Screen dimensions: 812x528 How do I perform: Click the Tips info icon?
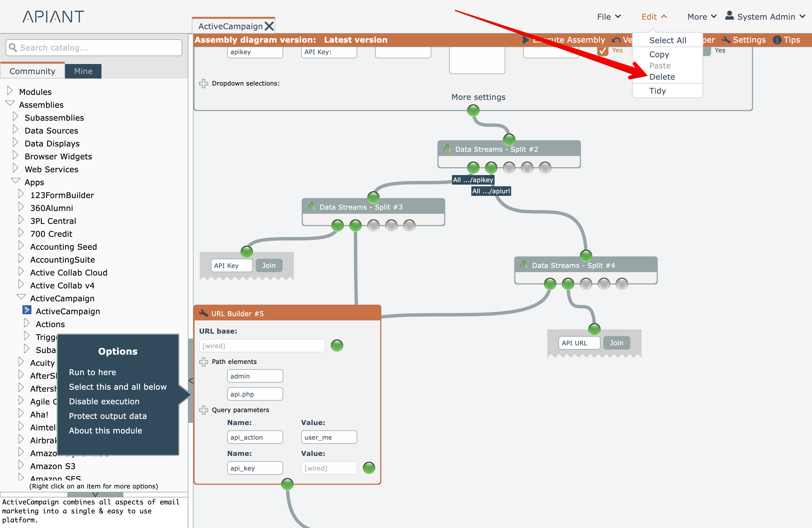(777, 40)
